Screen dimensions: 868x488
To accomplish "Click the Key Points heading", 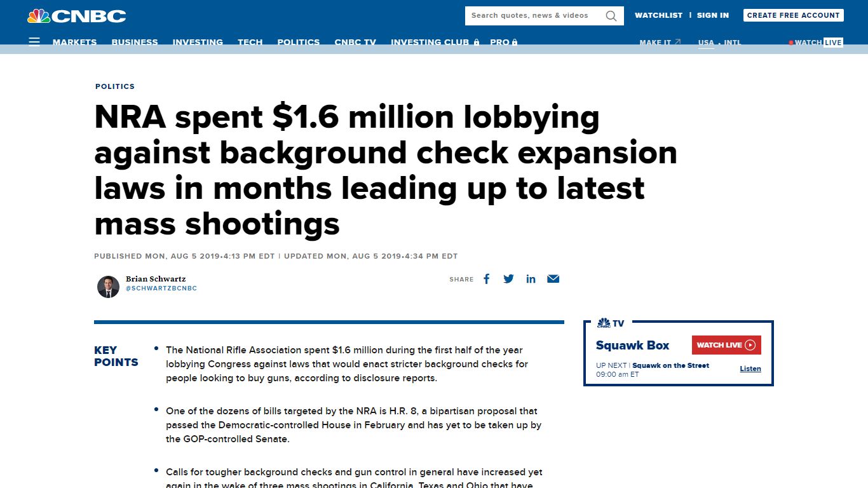I will (x=116, y=356).
